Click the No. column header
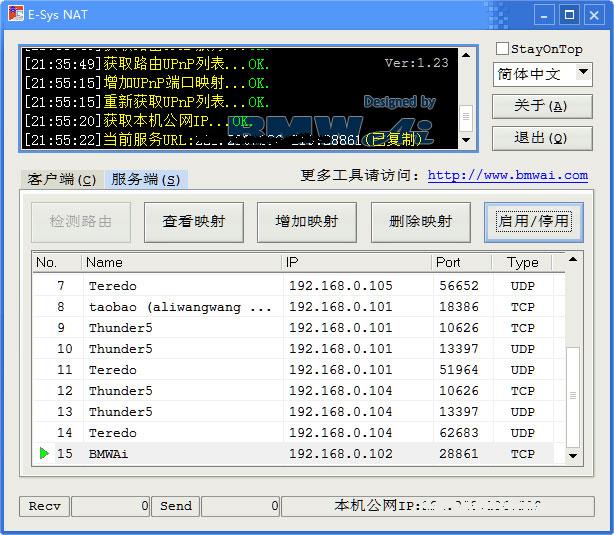The image size is (614, 535). click(58, 262)
